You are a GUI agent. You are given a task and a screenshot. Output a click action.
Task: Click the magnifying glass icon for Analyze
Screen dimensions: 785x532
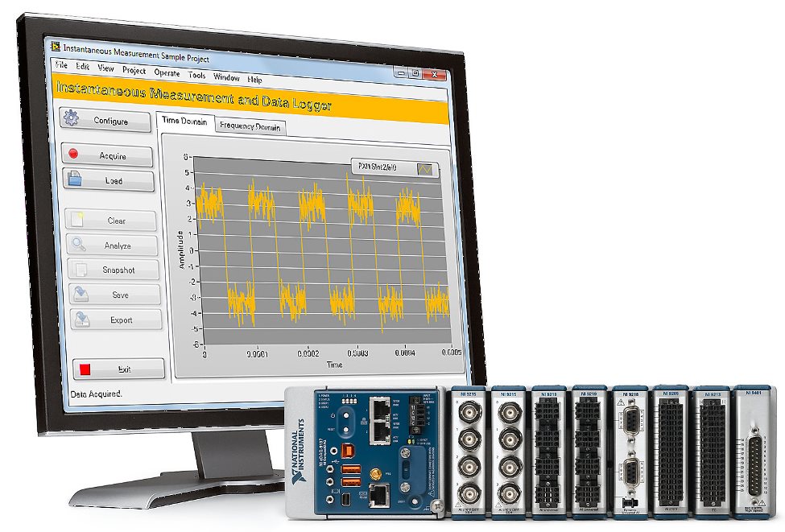coord(80,245)
